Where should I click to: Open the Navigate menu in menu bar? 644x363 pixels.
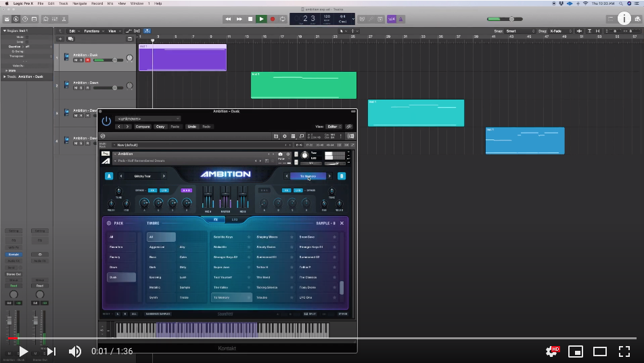[x=79, y=3]
